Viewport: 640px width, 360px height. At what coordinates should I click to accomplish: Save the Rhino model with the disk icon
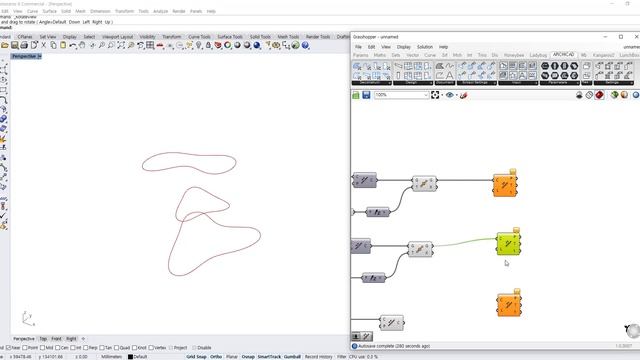click(x=15, y=45)
